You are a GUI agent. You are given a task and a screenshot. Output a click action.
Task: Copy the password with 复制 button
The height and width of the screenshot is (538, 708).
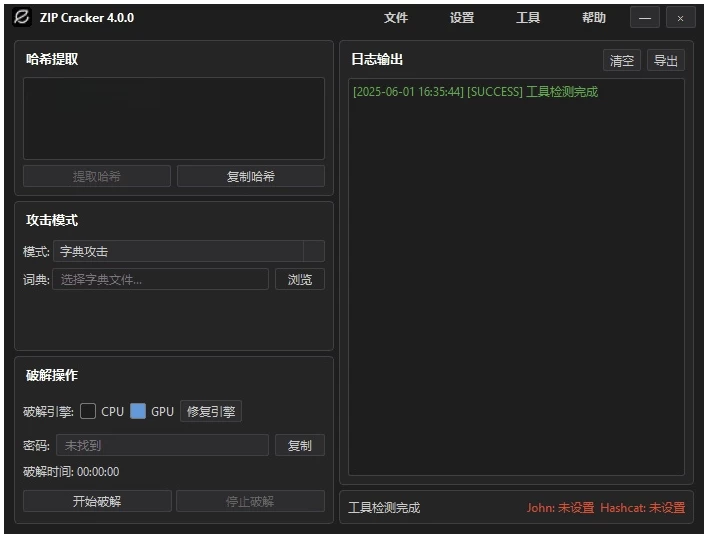tap(300, 445)
